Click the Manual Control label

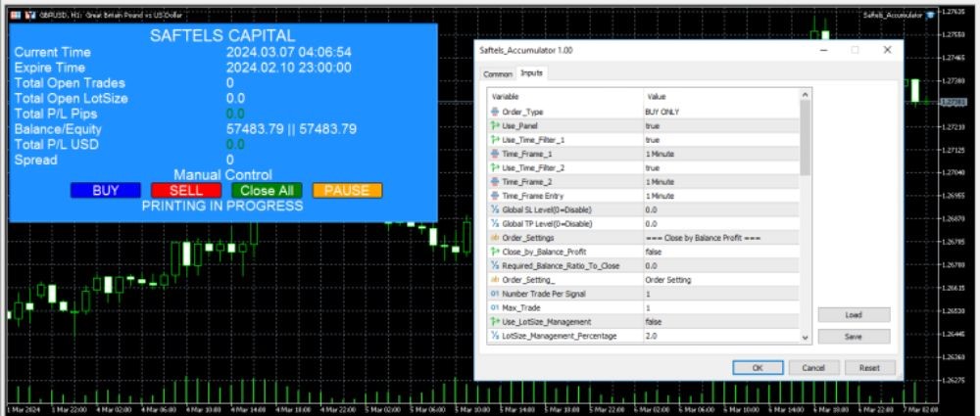point(222,175)
